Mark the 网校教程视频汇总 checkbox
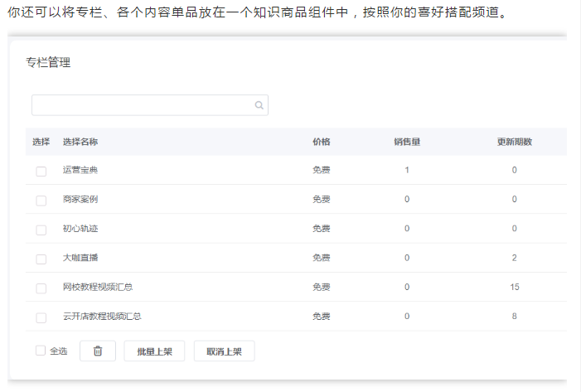The width and height of the screenshot is (581, 392). coord(41,288)
